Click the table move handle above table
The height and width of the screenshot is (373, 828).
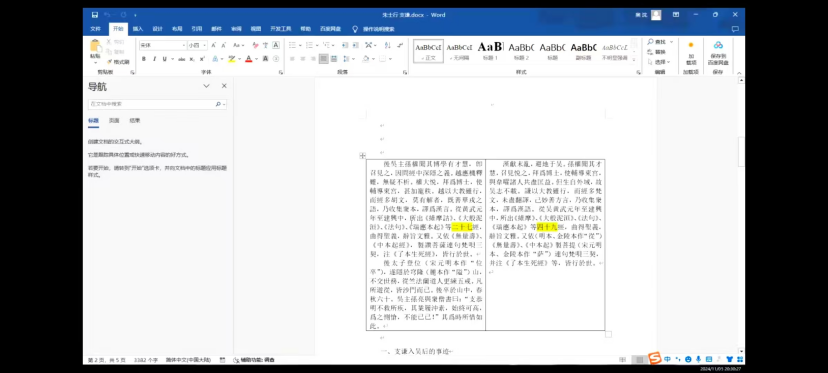point(362,155)
